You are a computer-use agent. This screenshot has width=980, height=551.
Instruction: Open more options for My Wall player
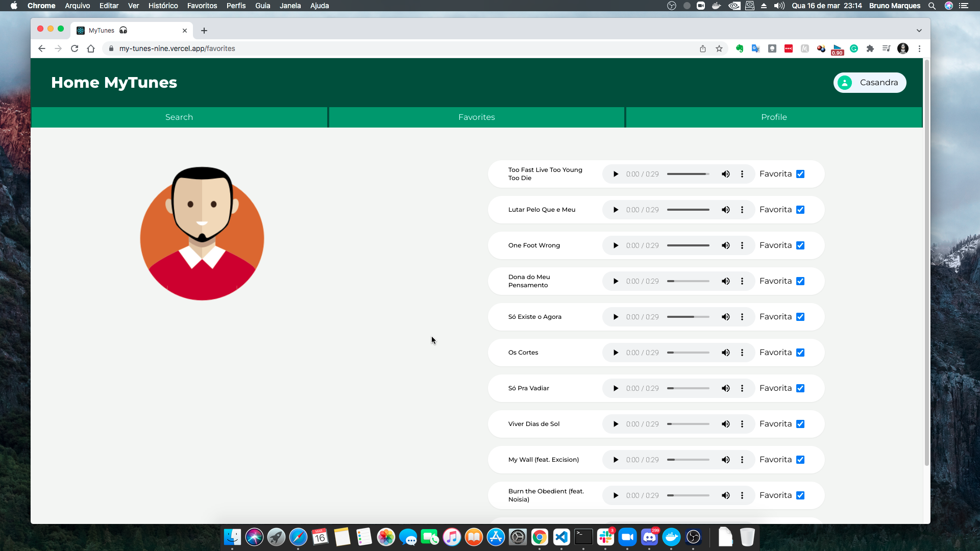coord(742,460)
